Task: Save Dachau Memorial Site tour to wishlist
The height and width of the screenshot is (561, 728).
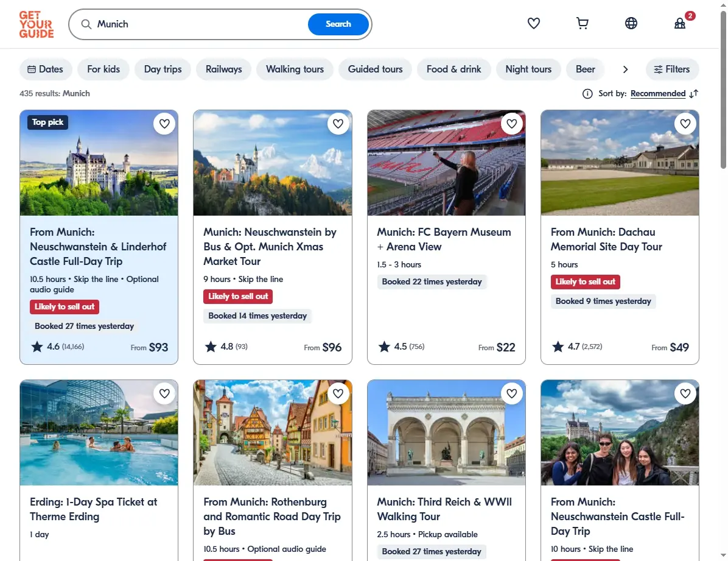Action: (x=685, y=124)
